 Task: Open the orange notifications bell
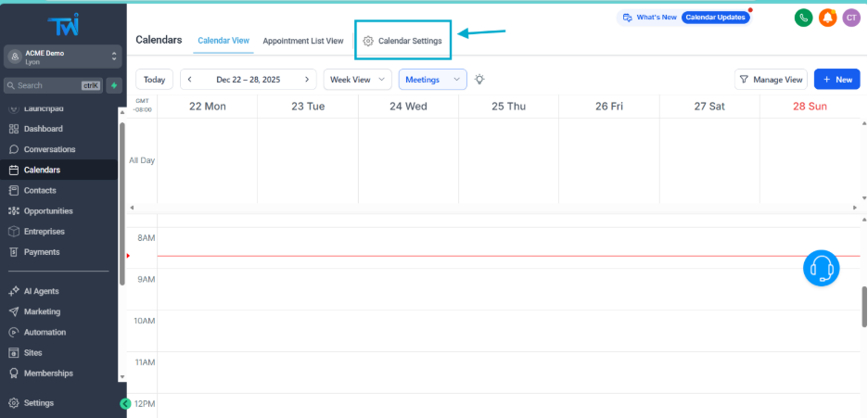(x=827, y=17)
